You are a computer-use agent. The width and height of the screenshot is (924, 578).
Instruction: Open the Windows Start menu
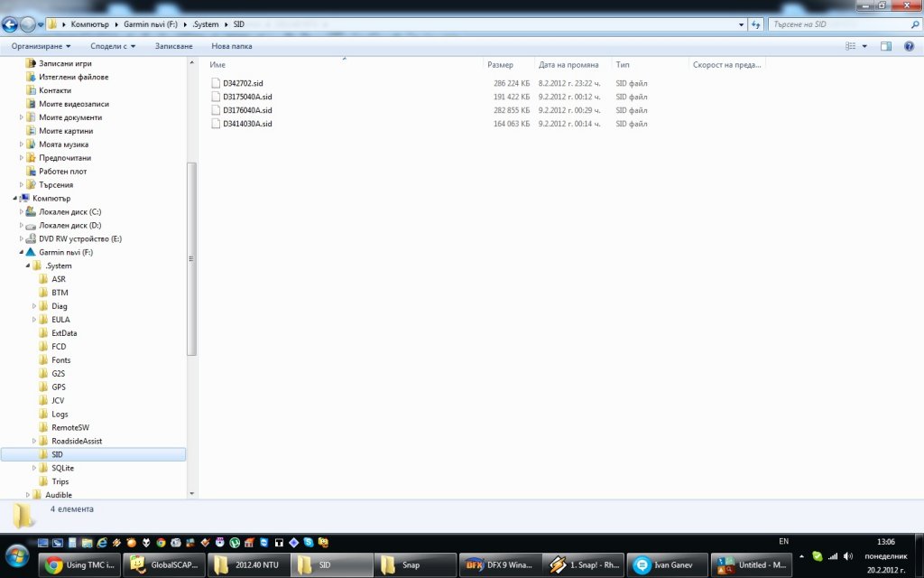click(16, 556)
